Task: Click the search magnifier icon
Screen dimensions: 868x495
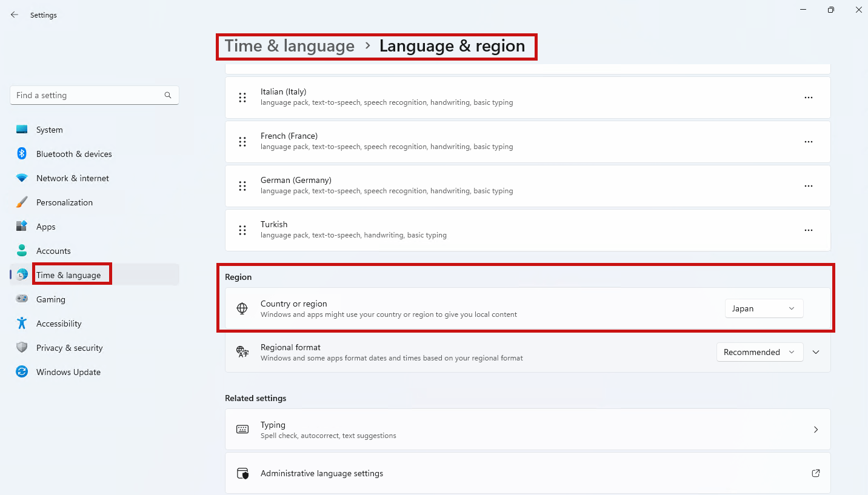Action: coord(168,95)
